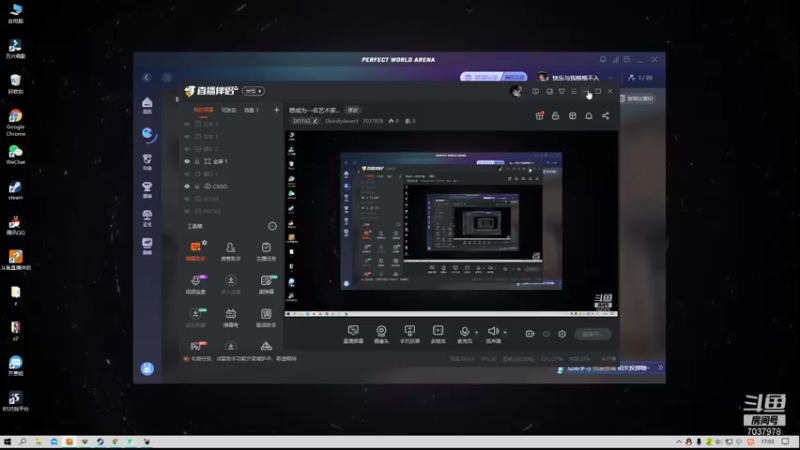800x450 pixels.
Task: Expand the microphone options arrow
Action: 477,333
